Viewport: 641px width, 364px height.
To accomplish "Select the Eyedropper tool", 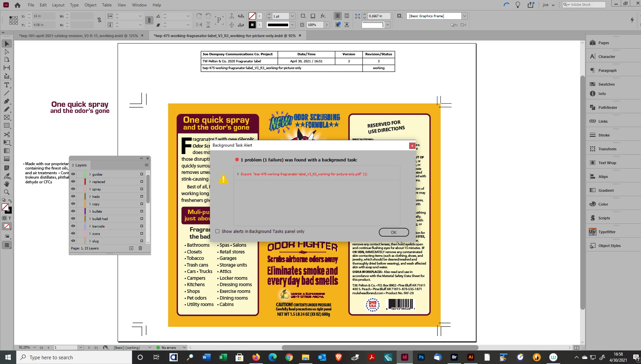I will pos(7,176).
